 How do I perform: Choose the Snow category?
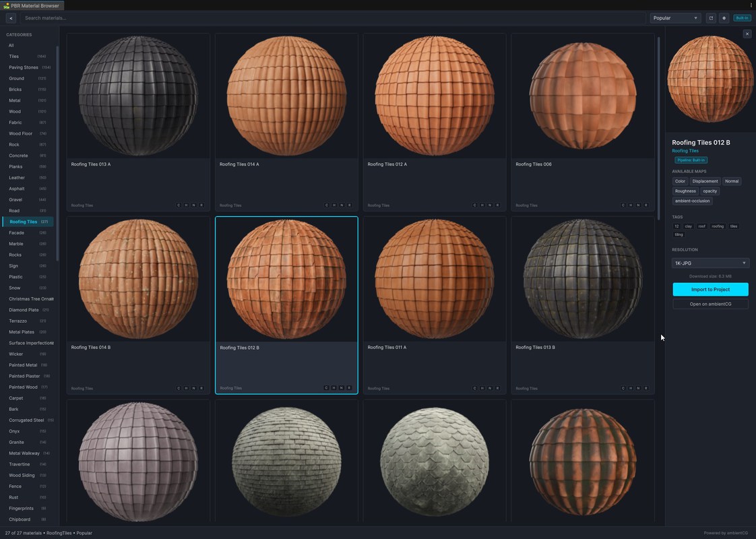[28, 288]
